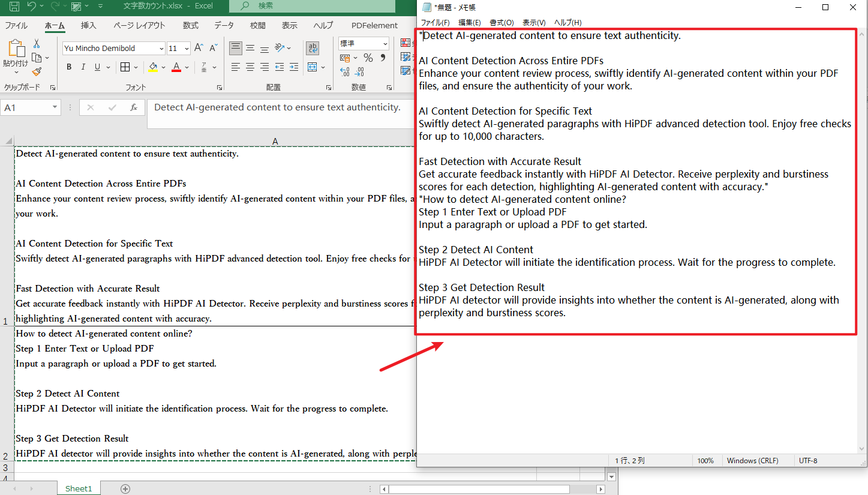Click the text Orientation icon
This screenshot has height=495, width=868.
(279, 48)
